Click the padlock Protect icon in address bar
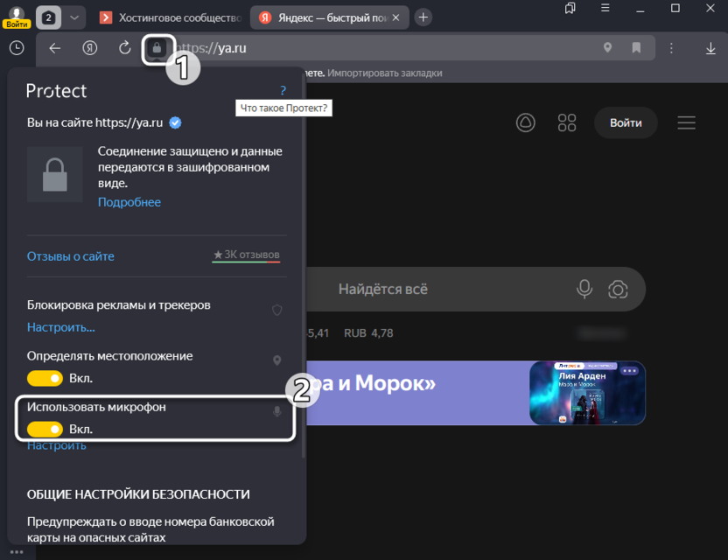This screenshot has width=728, height=560. point(157,48)
